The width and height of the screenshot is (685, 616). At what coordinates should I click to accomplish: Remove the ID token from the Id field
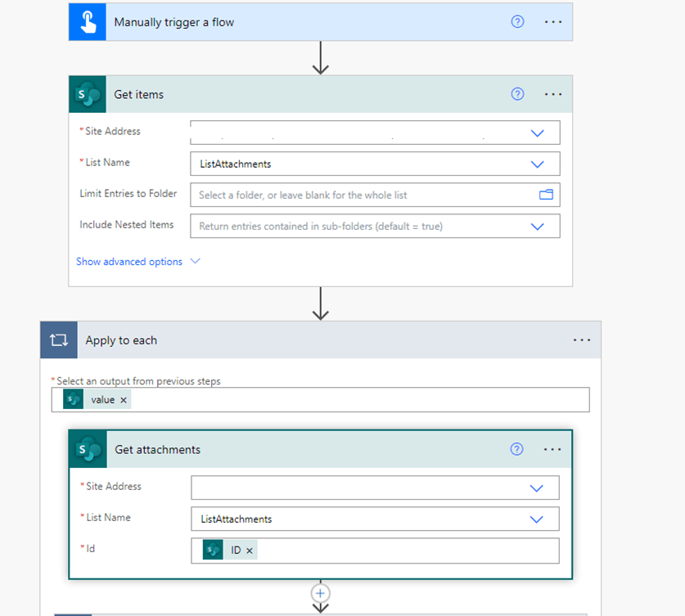tap(250, 551)
